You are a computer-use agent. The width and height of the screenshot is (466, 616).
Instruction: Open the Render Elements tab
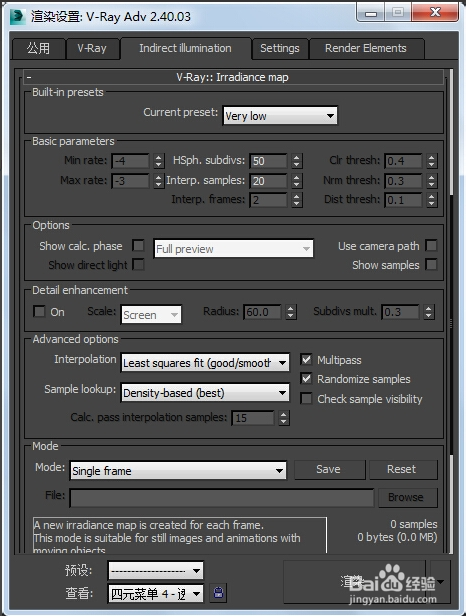coord(366,48)
